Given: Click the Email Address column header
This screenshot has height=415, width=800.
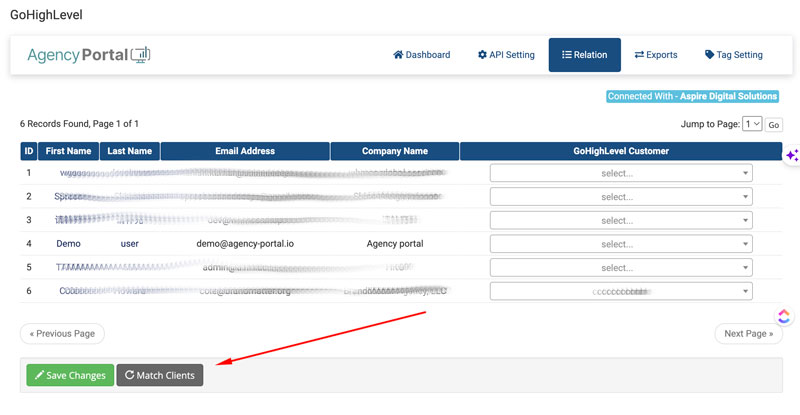Looking at the screenshot, I should pos(245,151).
